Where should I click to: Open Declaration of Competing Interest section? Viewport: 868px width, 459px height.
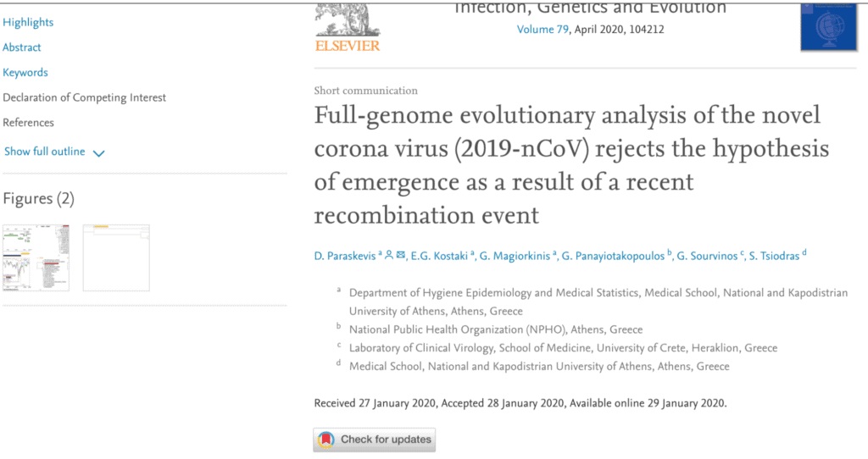tap(85, 97)
